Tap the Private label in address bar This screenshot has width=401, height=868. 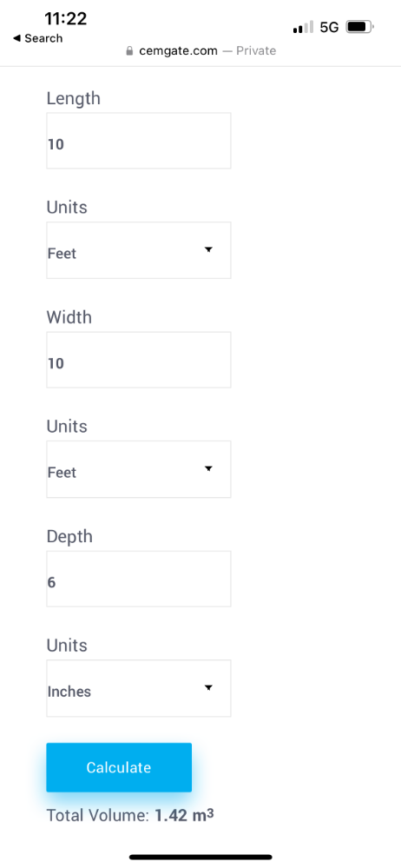[256, 51]
